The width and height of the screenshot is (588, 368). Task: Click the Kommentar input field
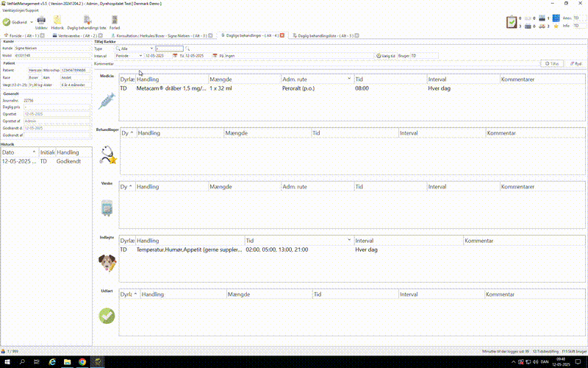click(326, 63)
